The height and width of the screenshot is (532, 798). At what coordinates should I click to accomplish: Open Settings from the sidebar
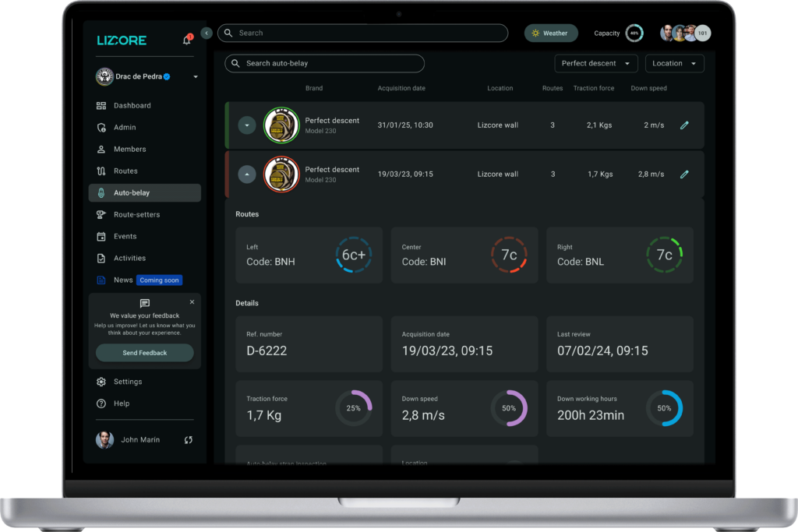click(144, 382)
